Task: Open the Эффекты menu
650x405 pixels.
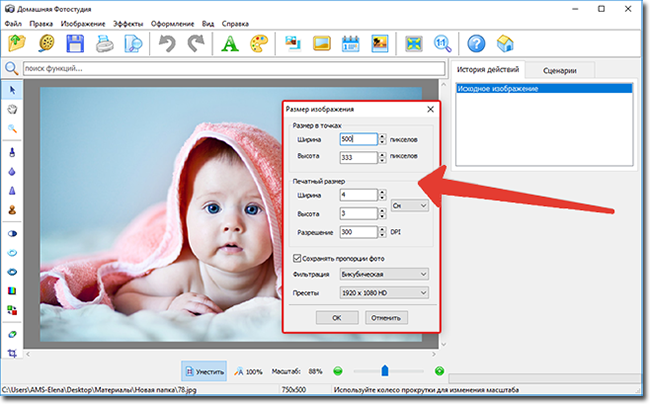Action: tap(128, 24)
